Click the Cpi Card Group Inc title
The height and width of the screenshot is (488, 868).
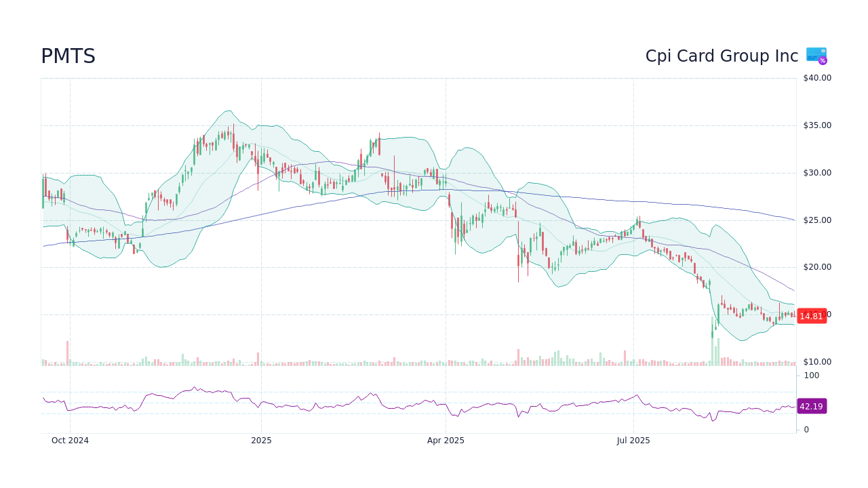(x=722, y=56)
